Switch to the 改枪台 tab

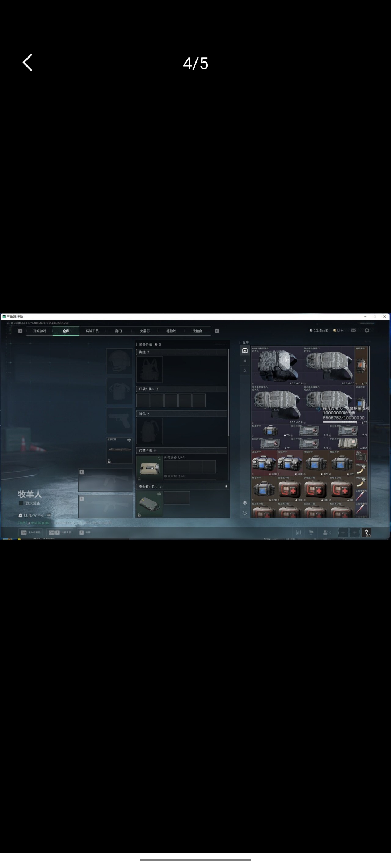point(197,331)
